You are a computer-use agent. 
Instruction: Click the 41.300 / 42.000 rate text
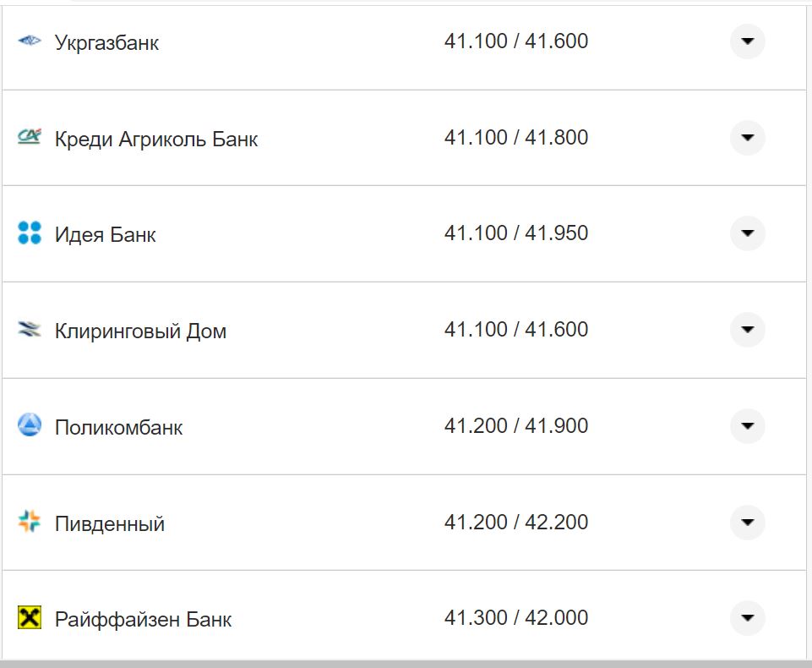(x=517, y=618)
